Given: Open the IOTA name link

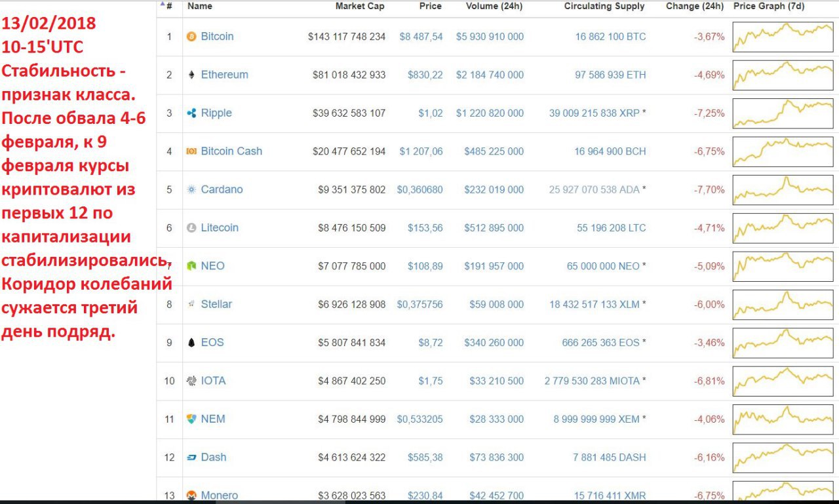Looking at the screenshot, I should [x=213, y=381].
